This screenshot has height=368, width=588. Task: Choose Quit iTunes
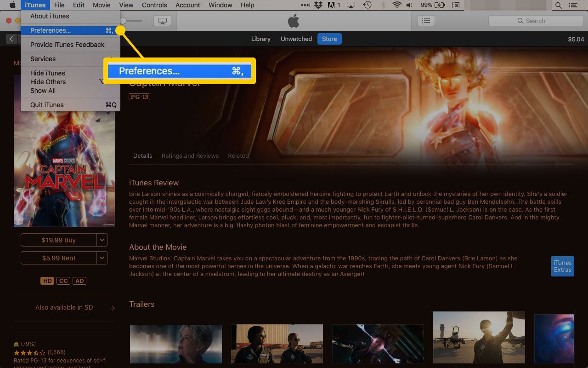70,105
